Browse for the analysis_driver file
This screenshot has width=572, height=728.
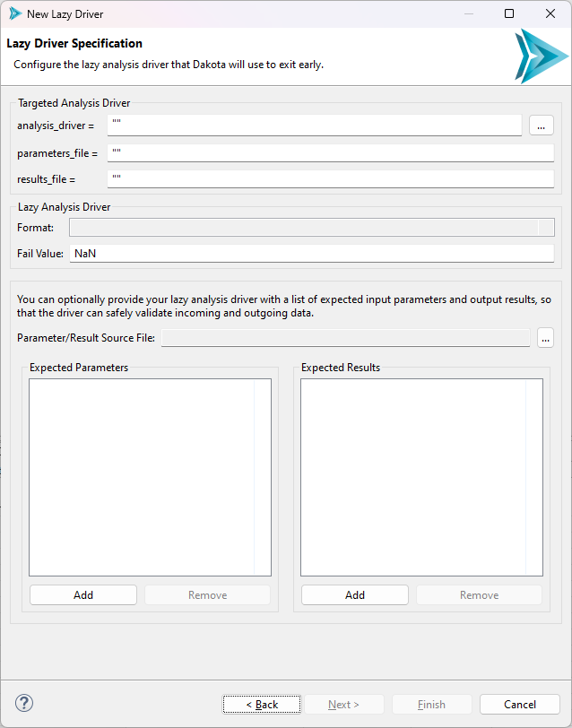(x=542, y=126)
